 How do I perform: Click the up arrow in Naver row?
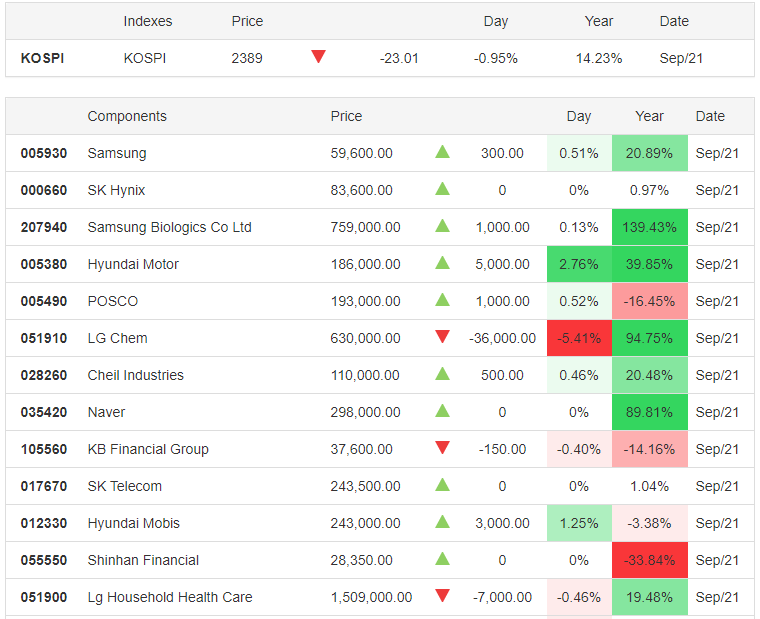443,411
